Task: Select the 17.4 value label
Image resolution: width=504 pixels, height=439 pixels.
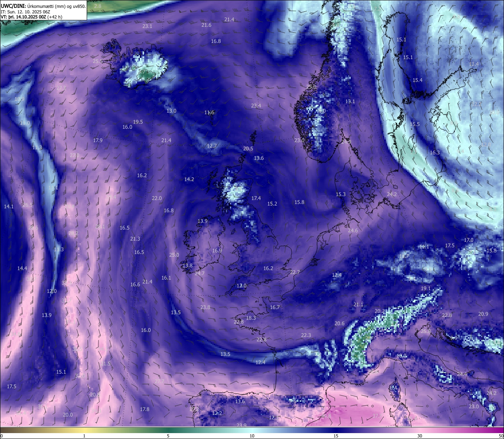Action: coord(256,198)
